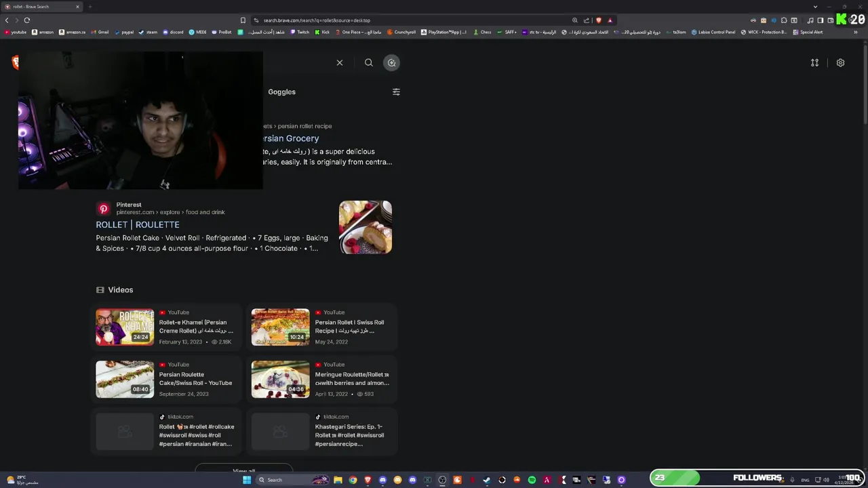Reload the page
868x488 pixels.
click(26, 20)
